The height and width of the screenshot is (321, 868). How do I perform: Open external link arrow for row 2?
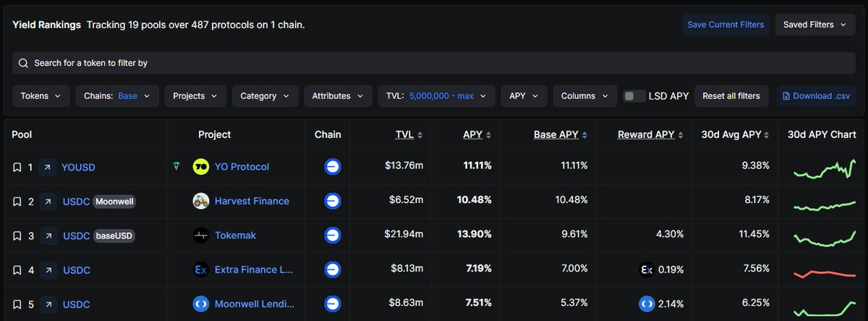48,202
